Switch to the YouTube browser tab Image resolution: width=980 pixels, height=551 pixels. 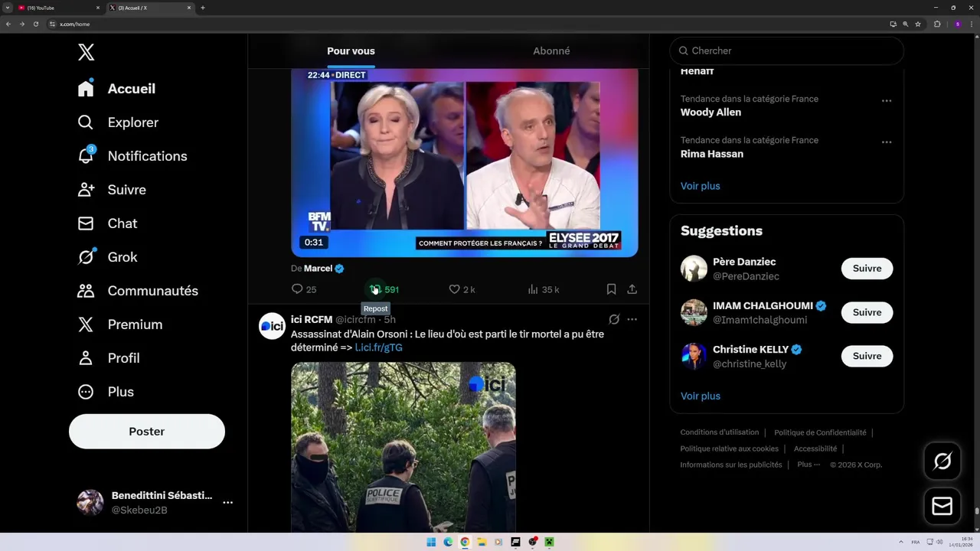pyautogui.click(x=58, y=8)
